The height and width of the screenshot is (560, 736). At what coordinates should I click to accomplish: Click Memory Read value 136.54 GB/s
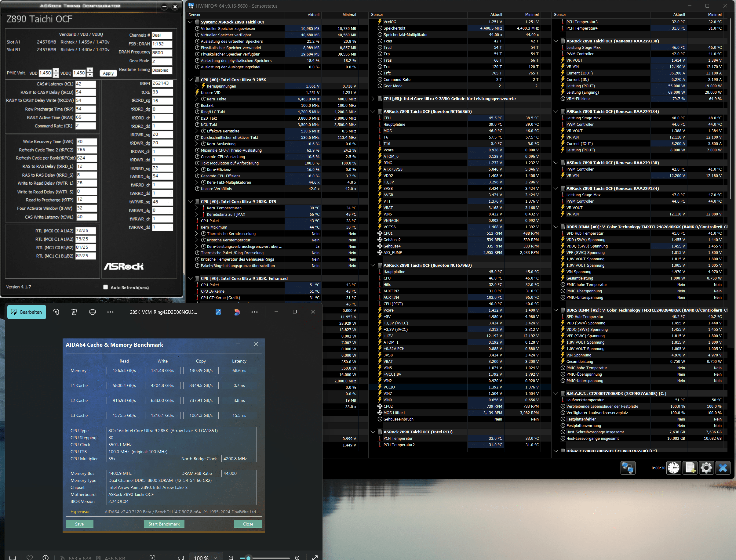pyautogui.click(x=124, y=370)
